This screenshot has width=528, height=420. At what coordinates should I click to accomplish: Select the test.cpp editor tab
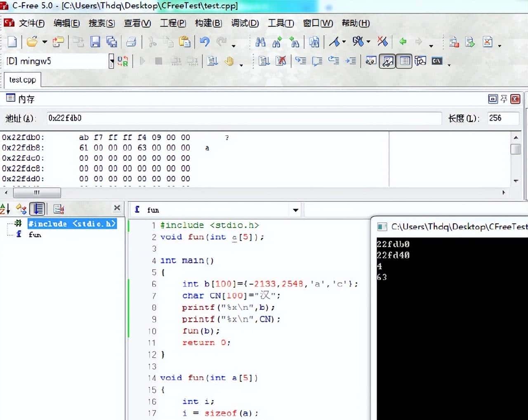pos(23,80)
